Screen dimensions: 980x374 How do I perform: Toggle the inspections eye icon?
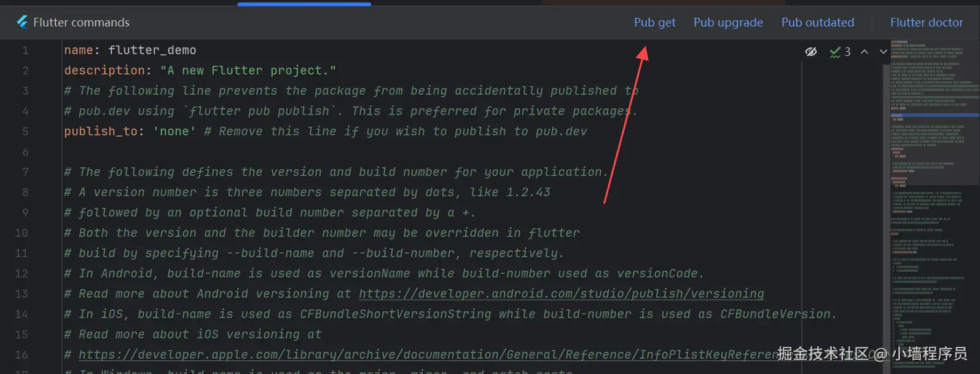[x=811, y=52]
